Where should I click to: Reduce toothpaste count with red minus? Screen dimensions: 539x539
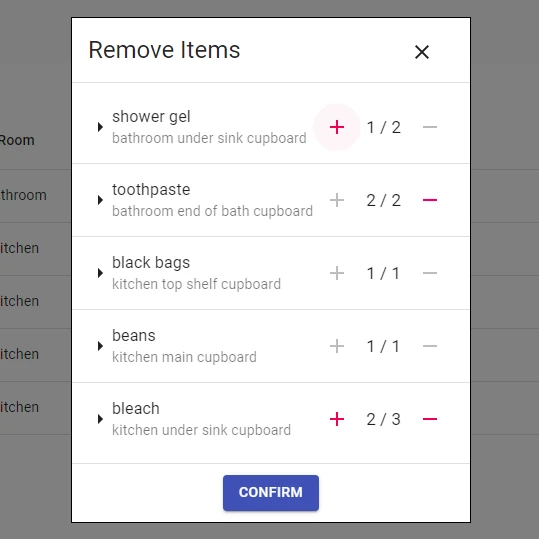point(430,200)
